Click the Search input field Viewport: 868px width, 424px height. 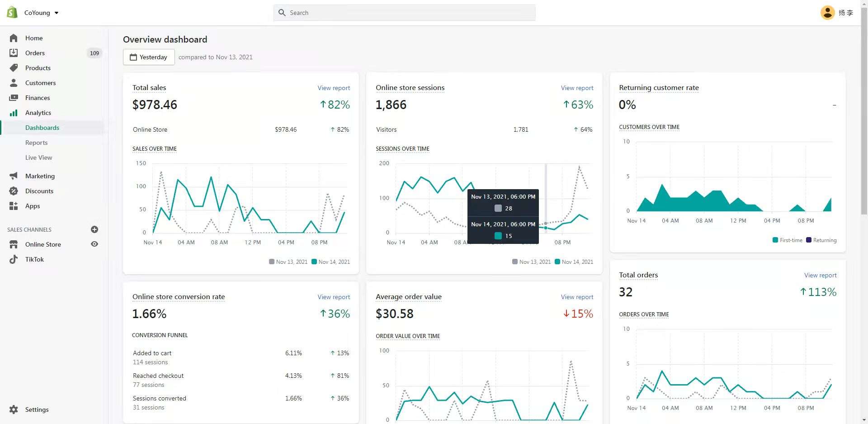(405, 13)
